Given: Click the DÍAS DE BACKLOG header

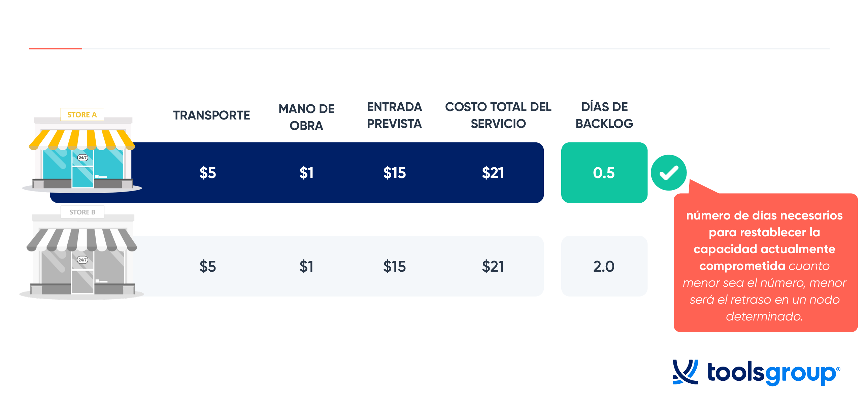Looking at the screenshot, I should coord(604,115).
